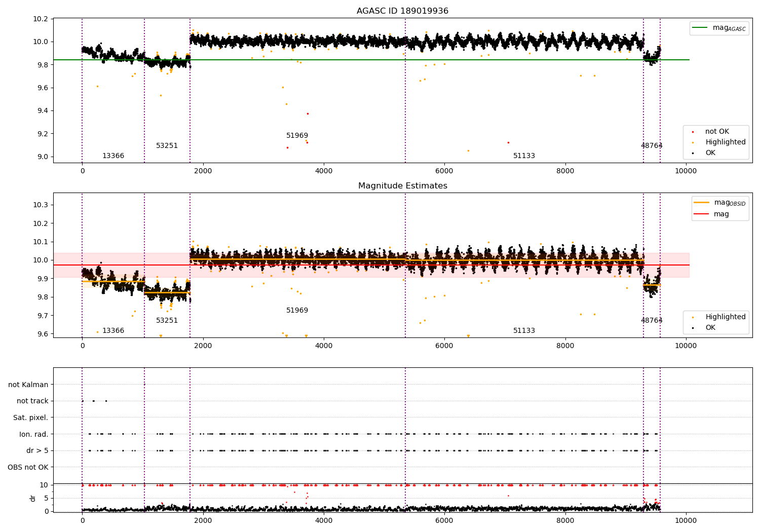Click the 'OBS not OK' row label
The image size is (760, 532).
point(28,468)
